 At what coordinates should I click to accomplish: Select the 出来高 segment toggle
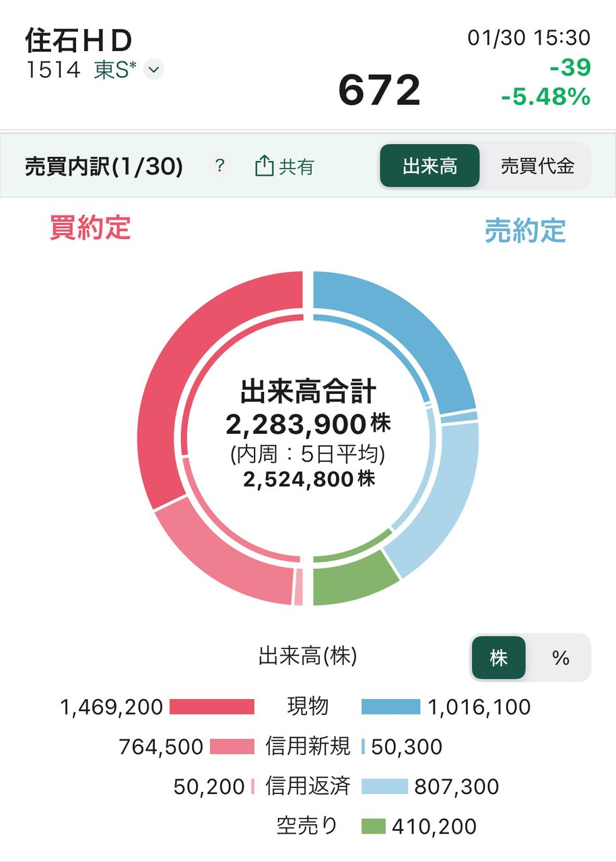[429, 166]
